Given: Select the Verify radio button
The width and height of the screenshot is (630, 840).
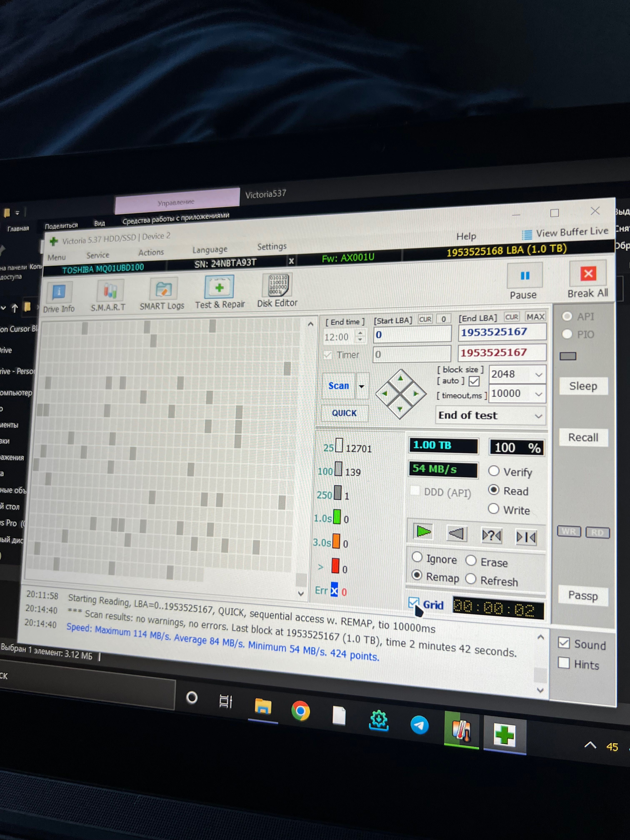Looking at the screenshot, I should click(493, 471).
